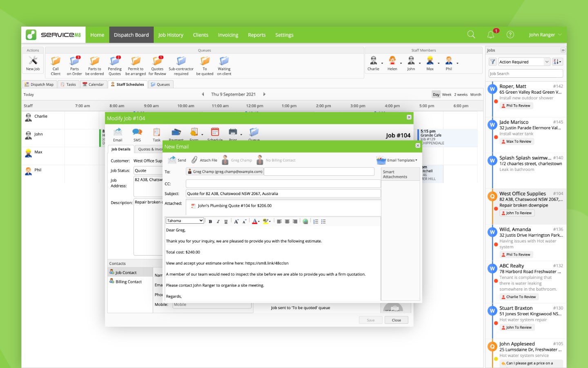
Task: Switch schedule to Week view
Action: tap(447, 94)
